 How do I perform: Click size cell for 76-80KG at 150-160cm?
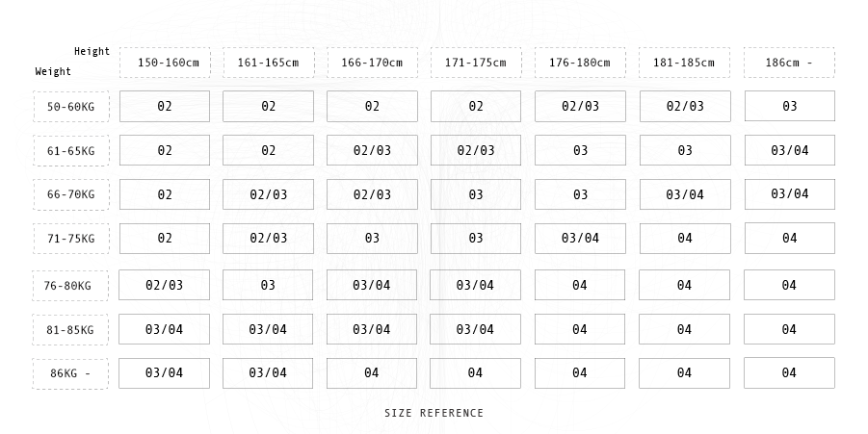pyautogui.click(x=164, y=286)
